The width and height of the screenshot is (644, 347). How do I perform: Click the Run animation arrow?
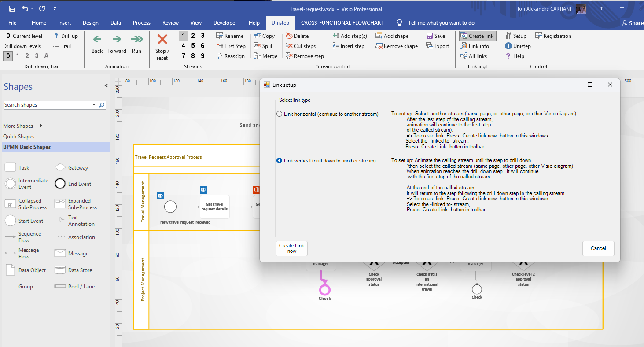click(136, 40)
